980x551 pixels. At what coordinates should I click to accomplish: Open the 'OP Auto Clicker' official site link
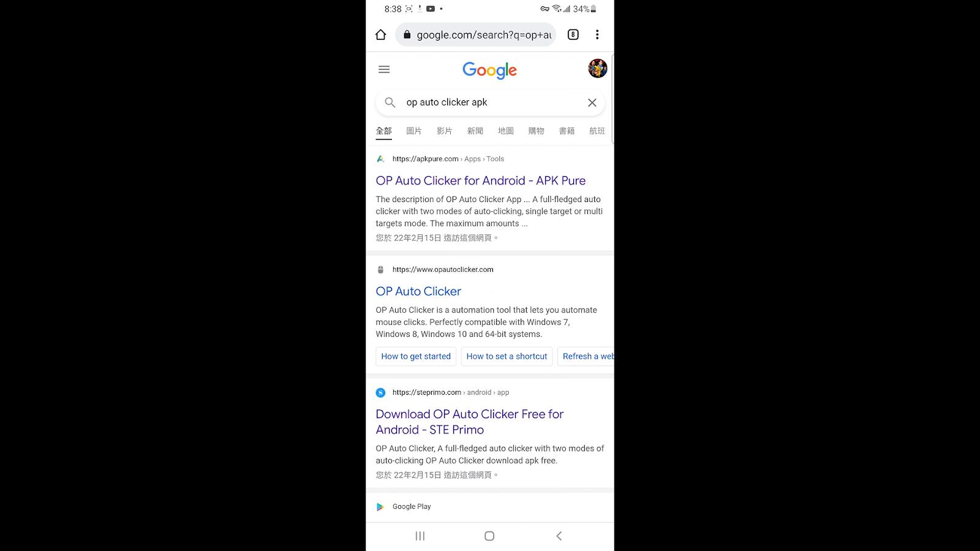point(418,291)
